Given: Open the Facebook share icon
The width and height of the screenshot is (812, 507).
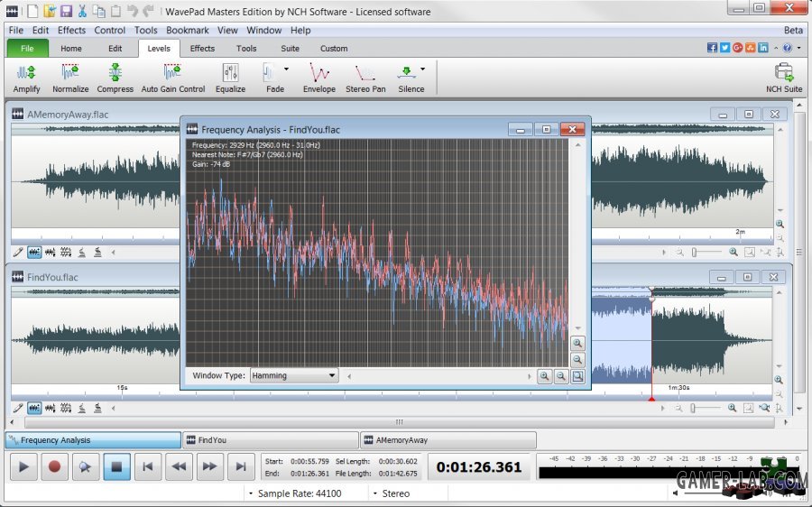Looking at the screenshot, I should tap(712, 48).
